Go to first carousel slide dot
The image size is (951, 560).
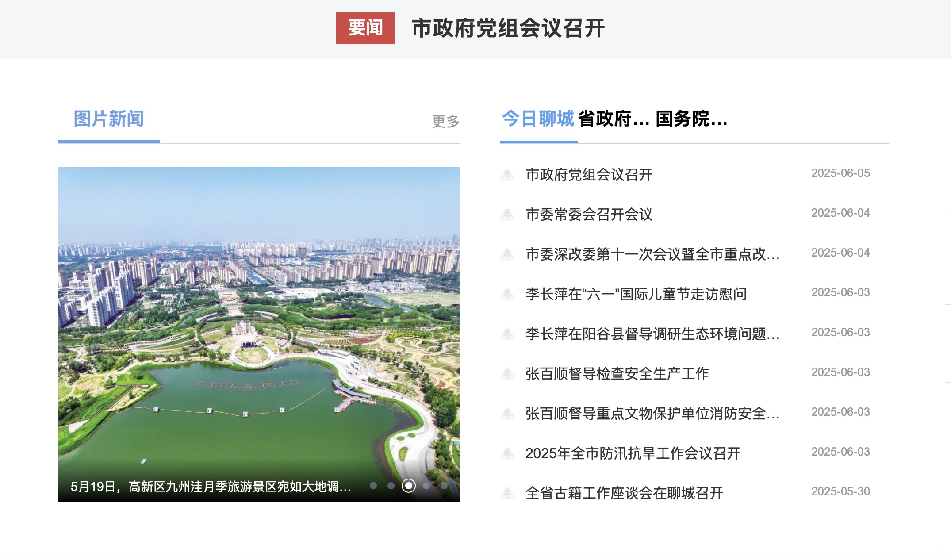373,486
